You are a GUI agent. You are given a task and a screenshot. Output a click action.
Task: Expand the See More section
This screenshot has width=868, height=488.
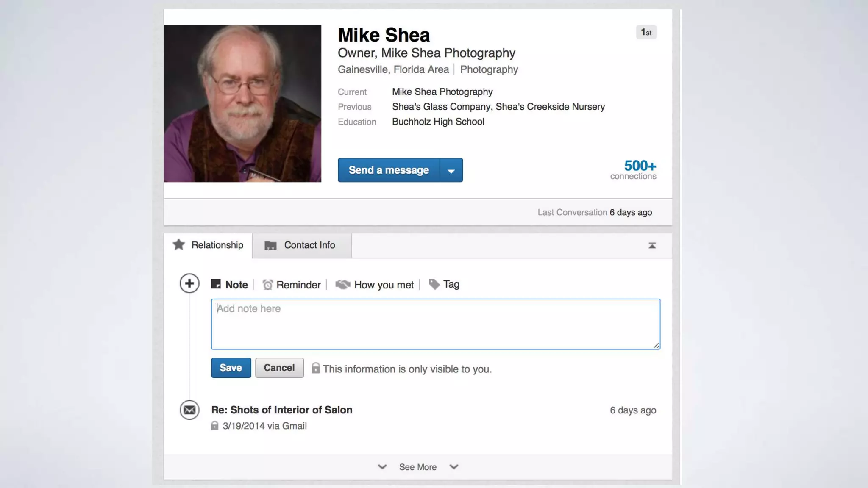tap(417, 467)
